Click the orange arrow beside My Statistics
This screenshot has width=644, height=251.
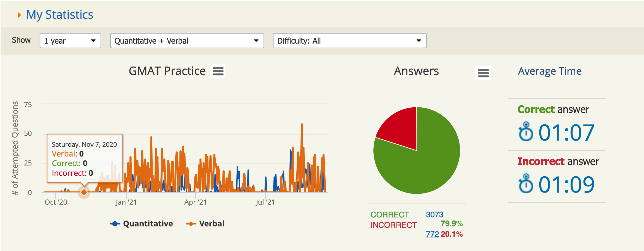[19, 15]
